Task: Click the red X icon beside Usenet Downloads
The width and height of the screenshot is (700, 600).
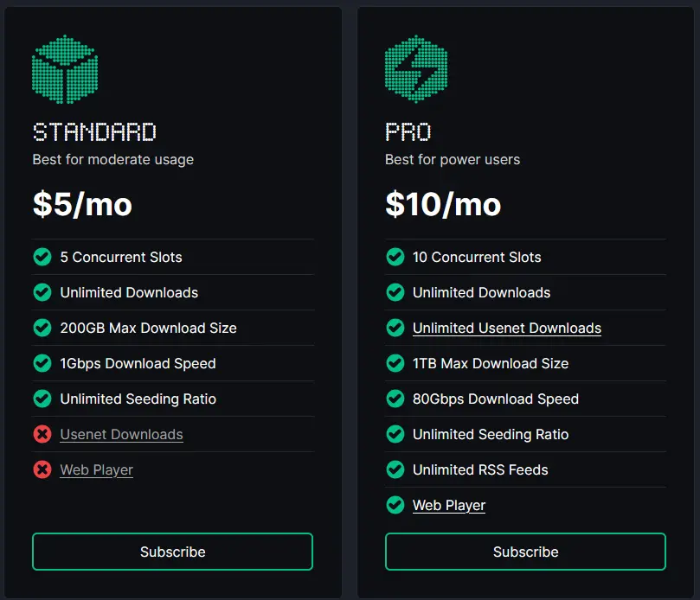Action: (x=42, y=434)
